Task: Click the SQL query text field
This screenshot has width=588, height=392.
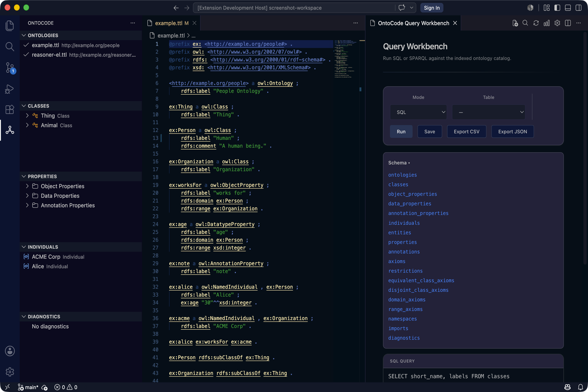Action: 473,376
